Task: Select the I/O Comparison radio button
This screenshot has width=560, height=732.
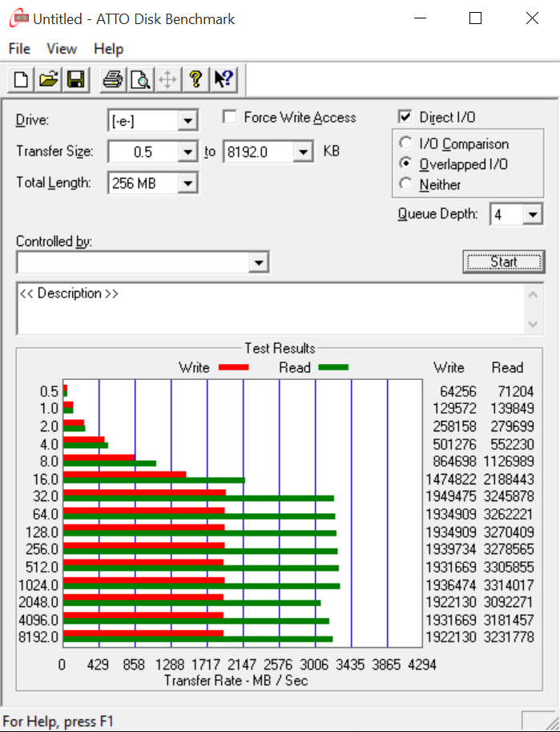Action: (405, 144)
